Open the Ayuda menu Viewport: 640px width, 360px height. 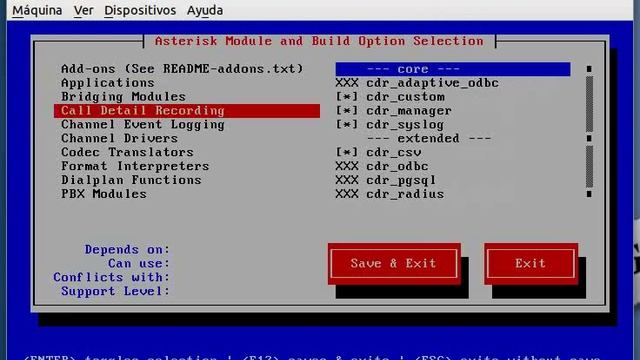[205, 10]
